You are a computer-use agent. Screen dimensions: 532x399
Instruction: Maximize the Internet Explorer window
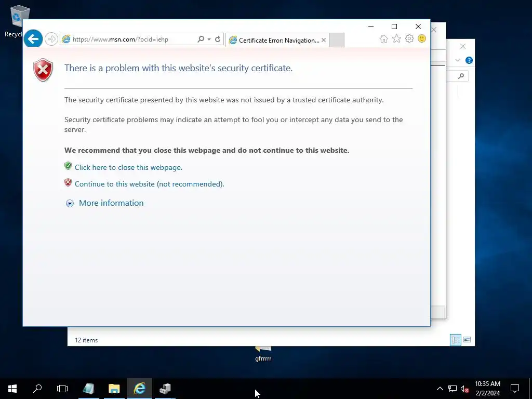point(394,26)
